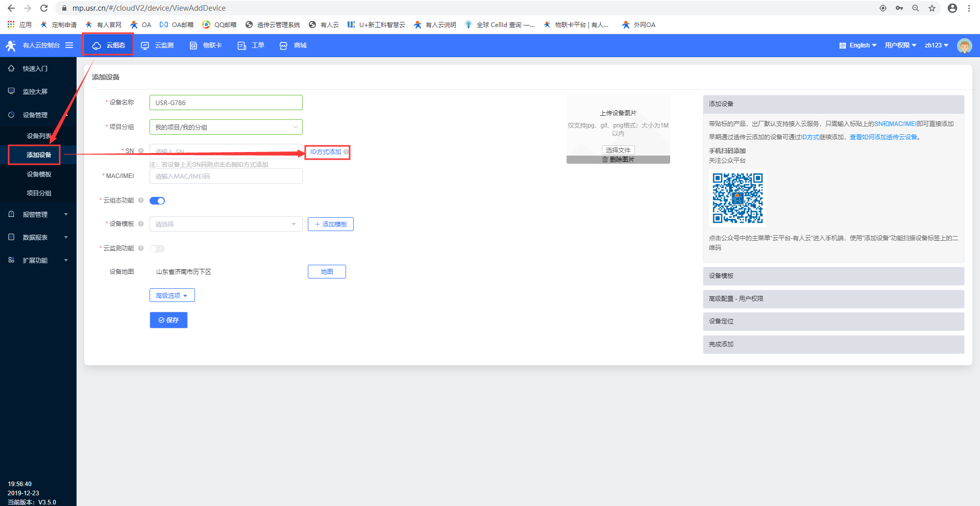
Task: Open the 项目分组 dropdown
Action: (226, 127)
